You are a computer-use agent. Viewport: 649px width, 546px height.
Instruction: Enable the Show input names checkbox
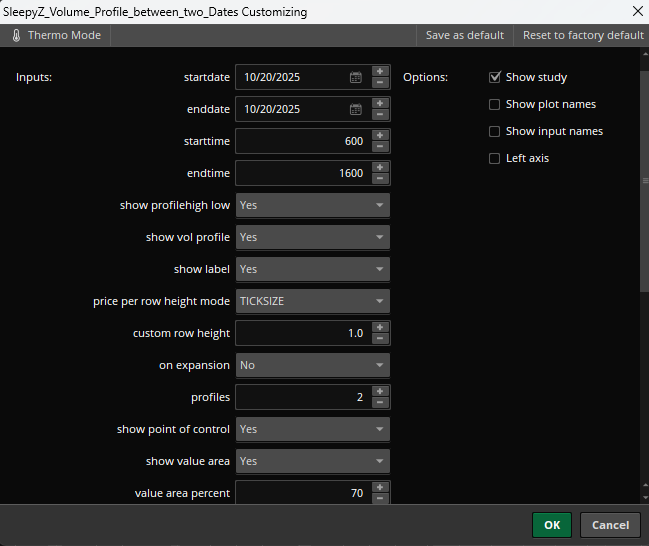pos(495,131)
